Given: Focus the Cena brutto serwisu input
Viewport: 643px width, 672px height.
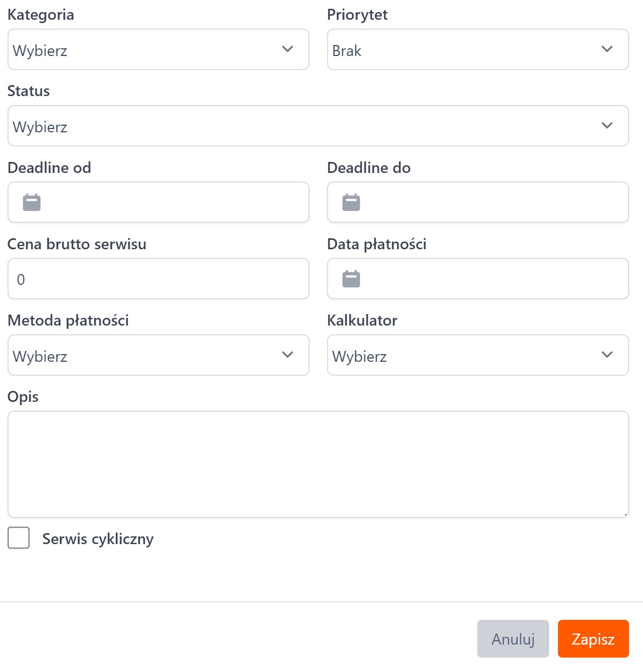Looking at the screenshot, I should [158, 279].
